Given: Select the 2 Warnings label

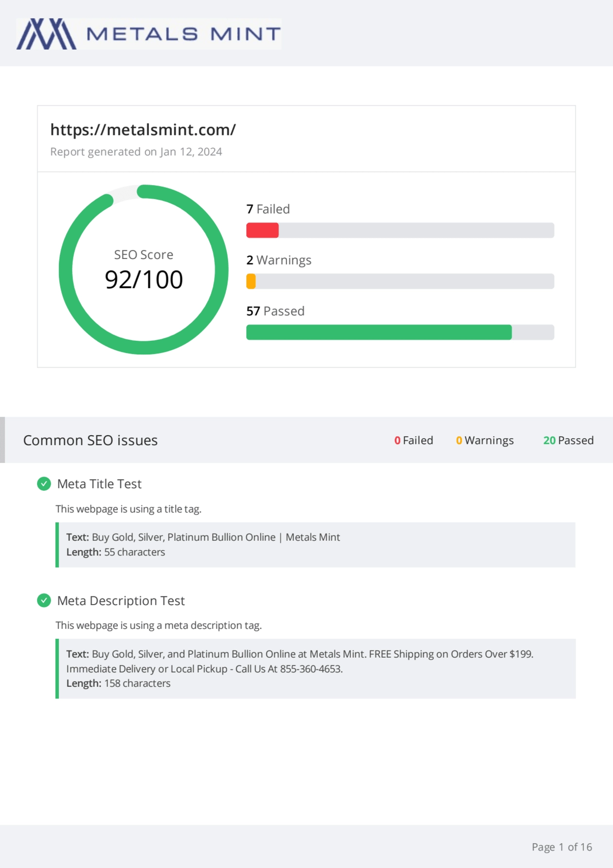Looking at the screenshot, I should tap(279, 260).
